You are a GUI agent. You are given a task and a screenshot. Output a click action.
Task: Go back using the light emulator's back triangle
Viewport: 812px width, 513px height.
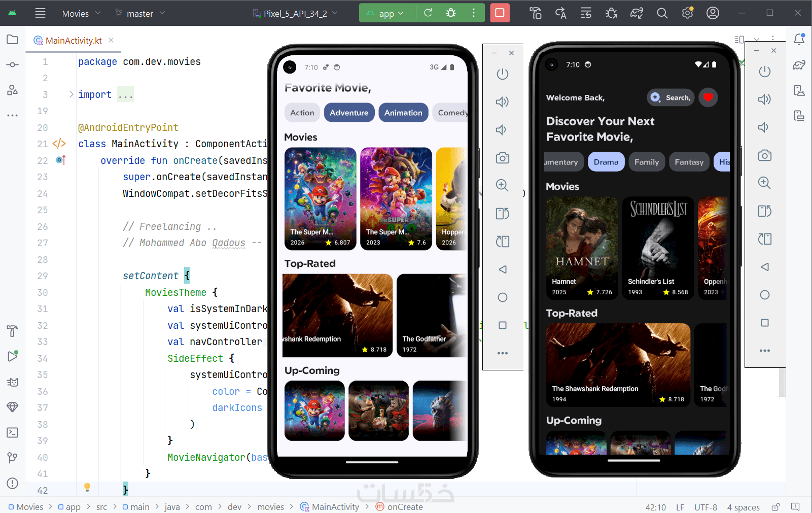click(x=503, y=269)
